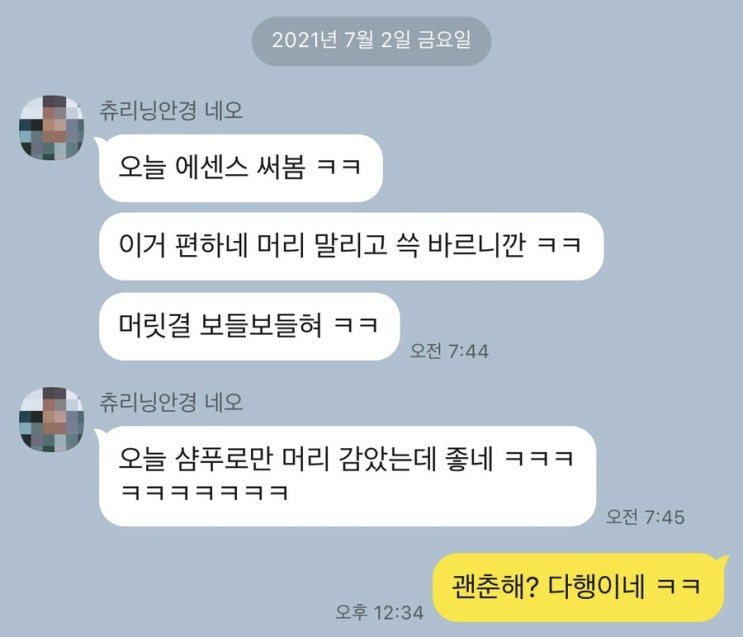Click the word 에센스 in first message
The image size is (743, 637).
click(211, 167)
